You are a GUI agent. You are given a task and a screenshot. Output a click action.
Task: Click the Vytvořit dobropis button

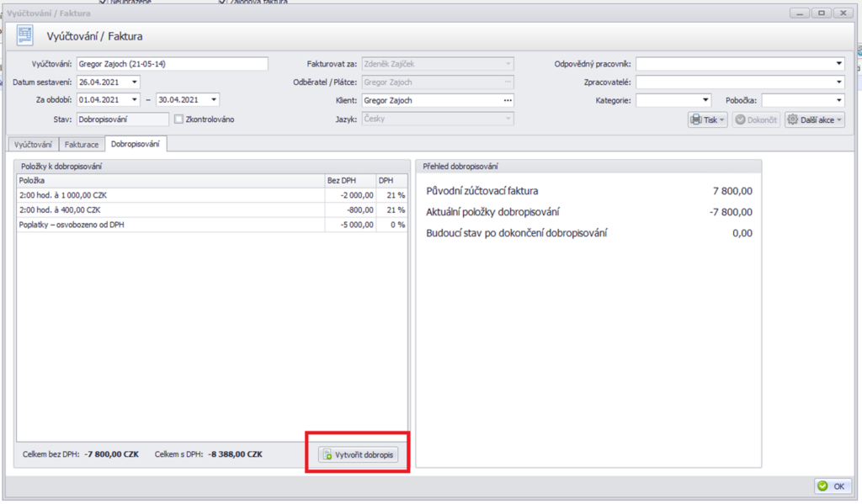point(358,455)
